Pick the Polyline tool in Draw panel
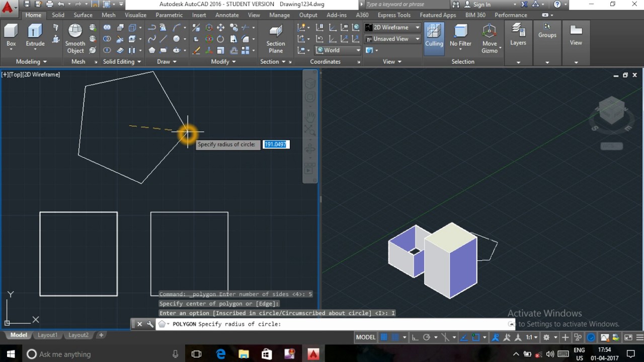This screenshot has width=644, height=362. [151, 27]
